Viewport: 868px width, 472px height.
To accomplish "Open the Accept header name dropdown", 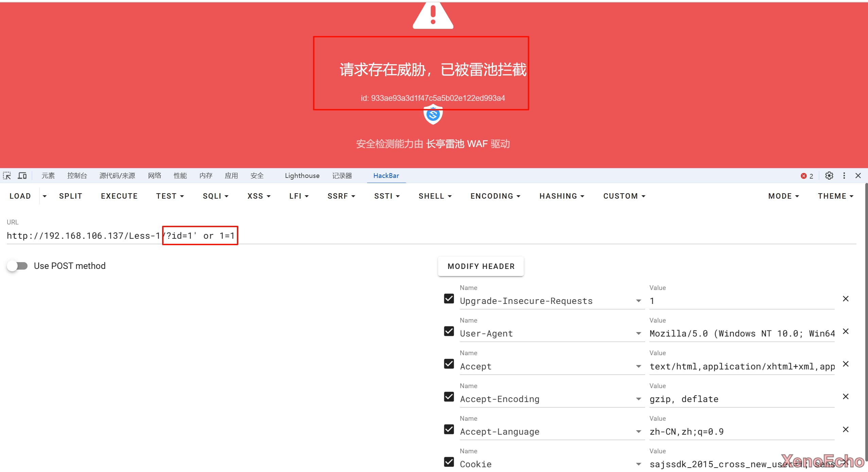I will click(x=638, y=367).
